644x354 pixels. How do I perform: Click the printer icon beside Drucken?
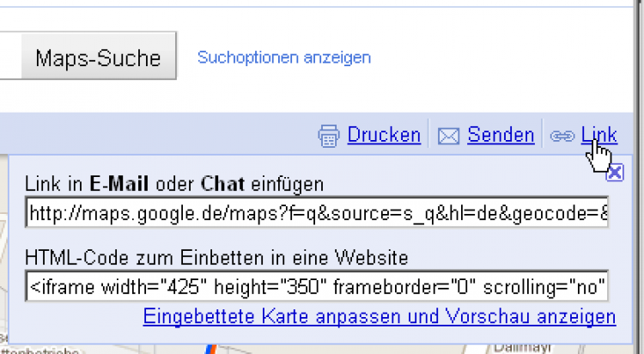(x=330, y=136)
